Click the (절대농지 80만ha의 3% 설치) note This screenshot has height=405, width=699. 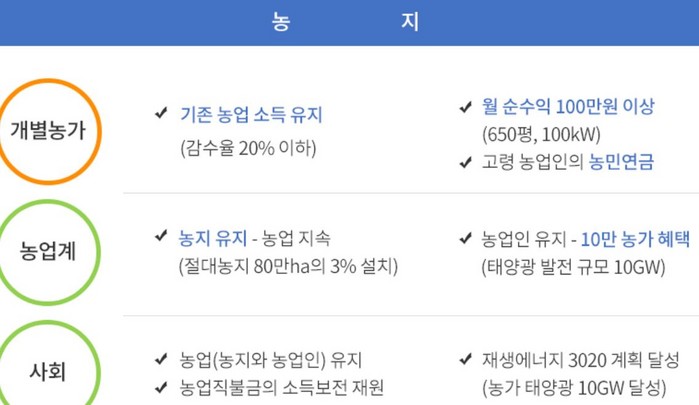coord(288,267)
